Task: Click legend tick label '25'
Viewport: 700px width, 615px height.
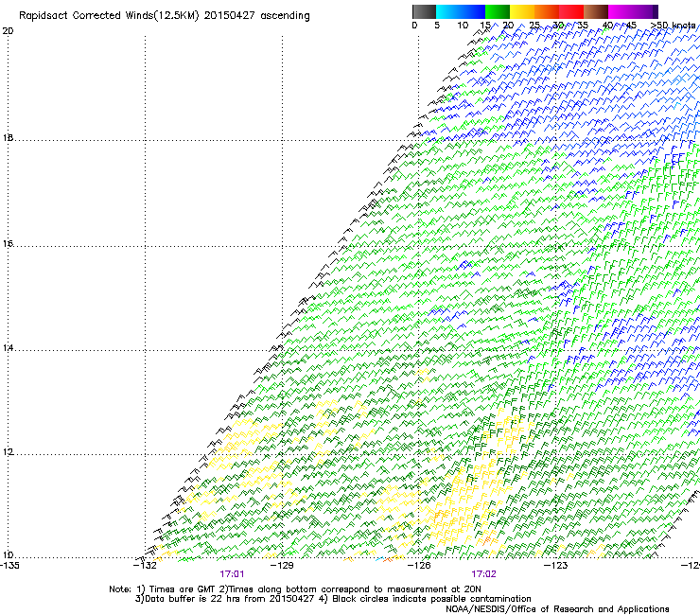Action: coord(534,26)
